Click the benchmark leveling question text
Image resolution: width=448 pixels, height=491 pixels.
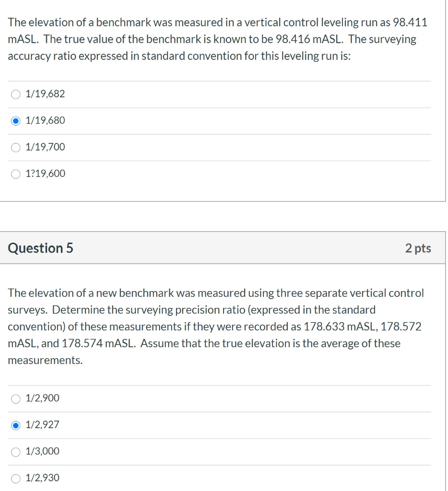(218, 38)
